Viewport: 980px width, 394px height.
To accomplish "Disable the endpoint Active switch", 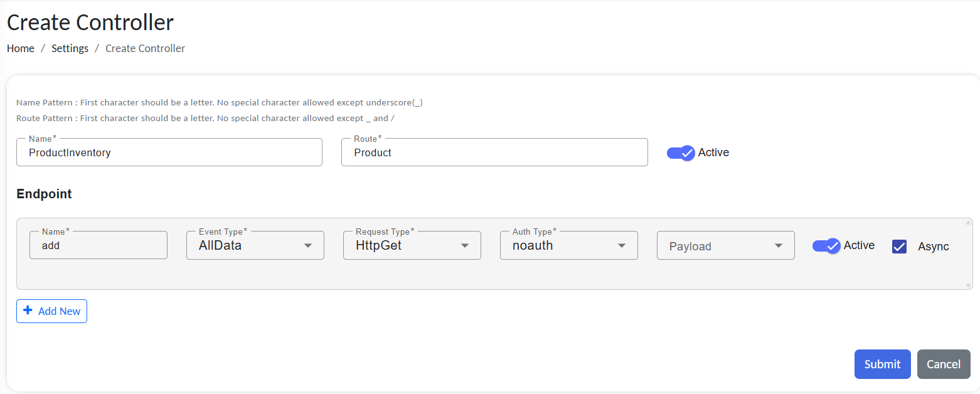I will tap(826, 246).
